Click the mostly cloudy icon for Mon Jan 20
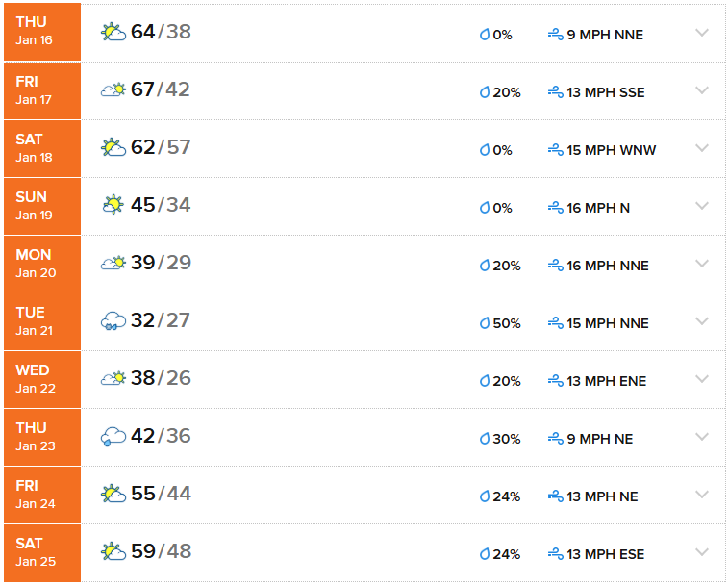728x585 pixels. click(113, 263)
